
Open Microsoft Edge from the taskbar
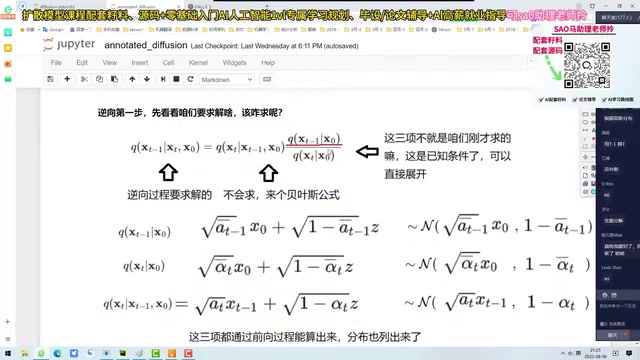tap(58, 353)
